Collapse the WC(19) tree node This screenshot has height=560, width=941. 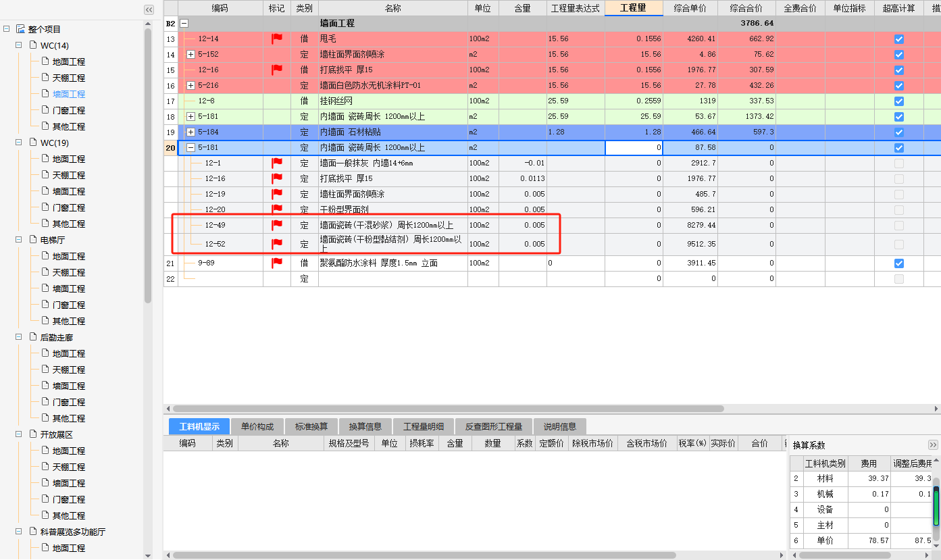(x=19, y=143)
